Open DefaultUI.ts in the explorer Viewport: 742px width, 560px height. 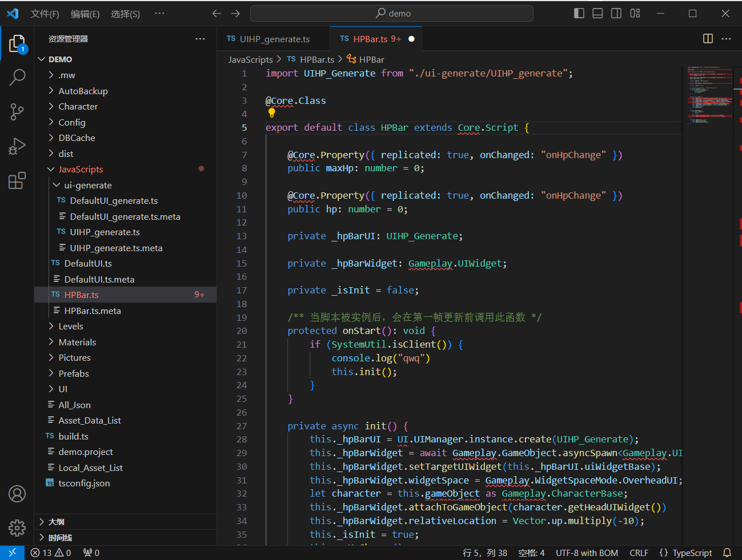pyautogui.click(x=126, y=264)
